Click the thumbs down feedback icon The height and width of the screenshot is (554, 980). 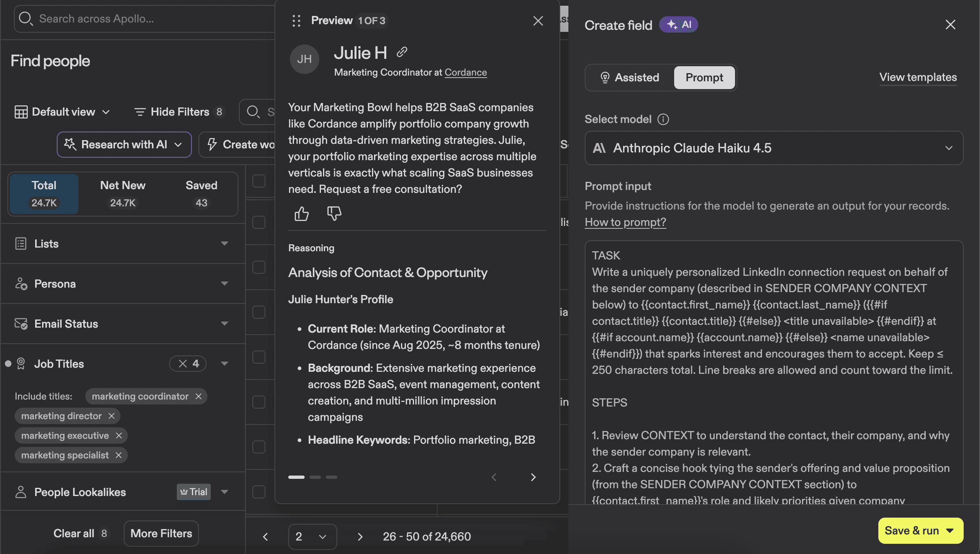(334, 213)
